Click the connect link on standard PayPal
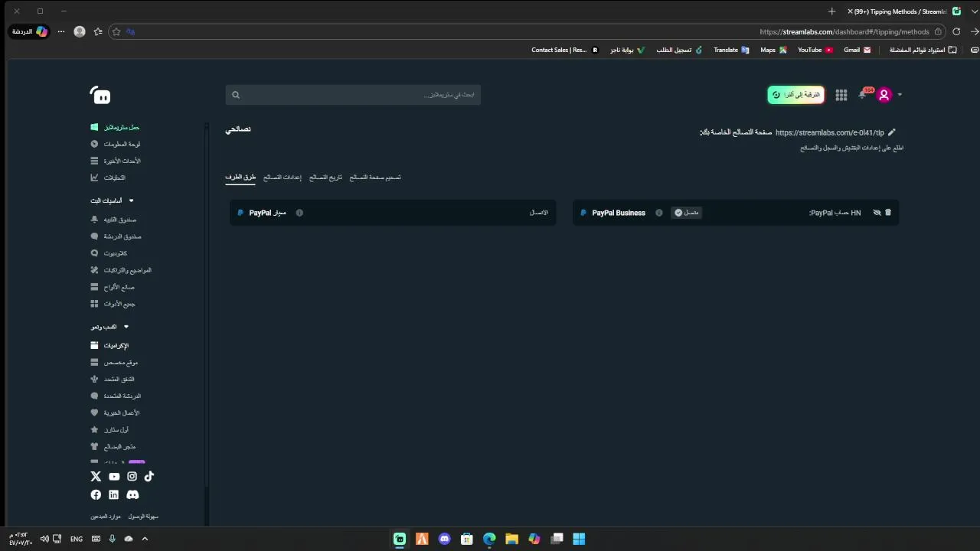The height and width of the screenshot is (551, 980). pos(539,213)
